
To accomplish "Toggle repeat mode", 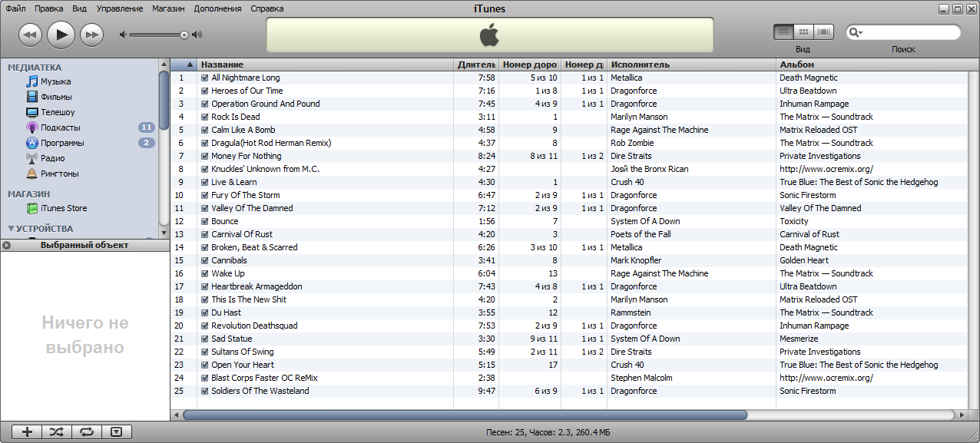I will click(87, 432).
